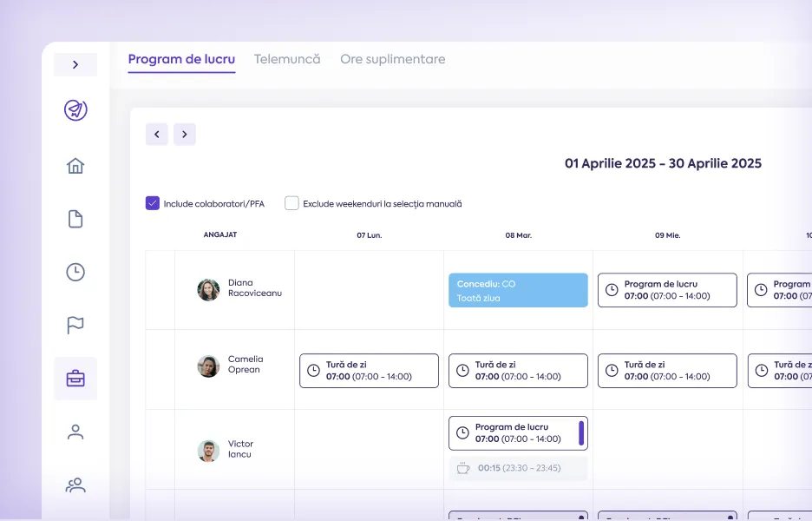Open the single person profile icon
812x521 pixels.
pyautogui.click(x=75, y=432)
